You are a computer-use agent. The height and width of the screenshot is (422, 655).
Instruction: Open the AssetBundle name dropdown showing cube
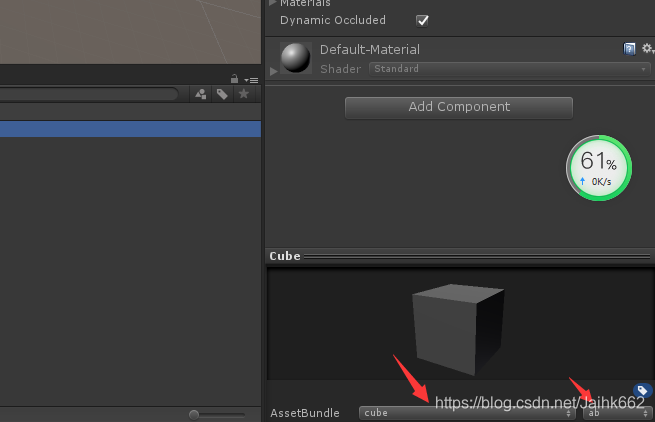pyautogui.click(x=466, y=413)
